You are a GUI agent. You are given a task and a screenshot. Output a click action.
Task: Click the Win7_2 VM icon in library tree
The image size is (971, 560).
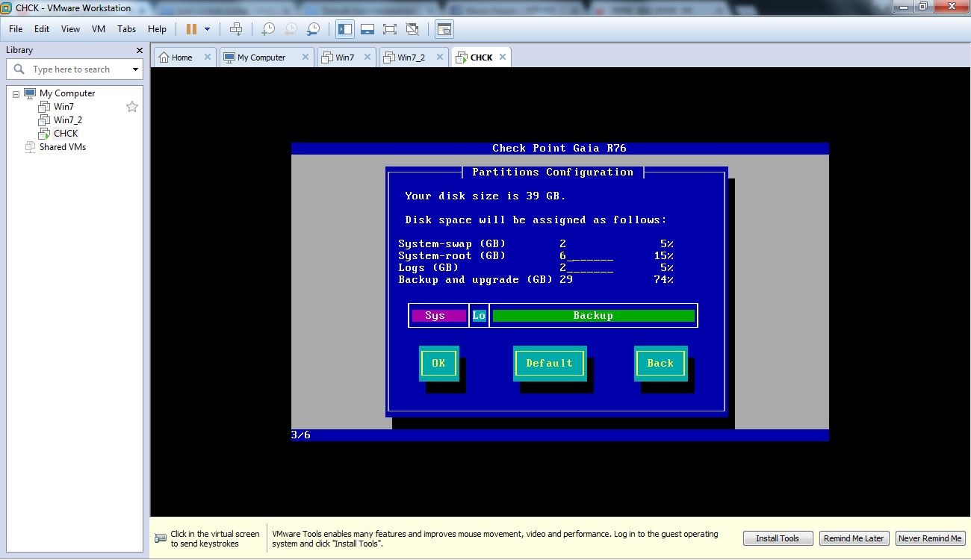pyautogui.click(x=44, y=120)
